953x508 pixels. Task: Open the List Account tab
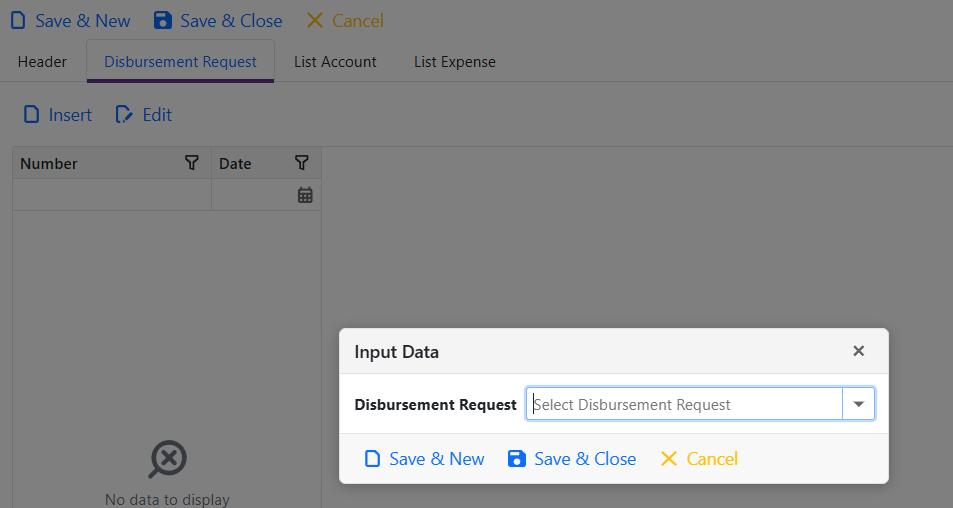[x=335, y=62]
